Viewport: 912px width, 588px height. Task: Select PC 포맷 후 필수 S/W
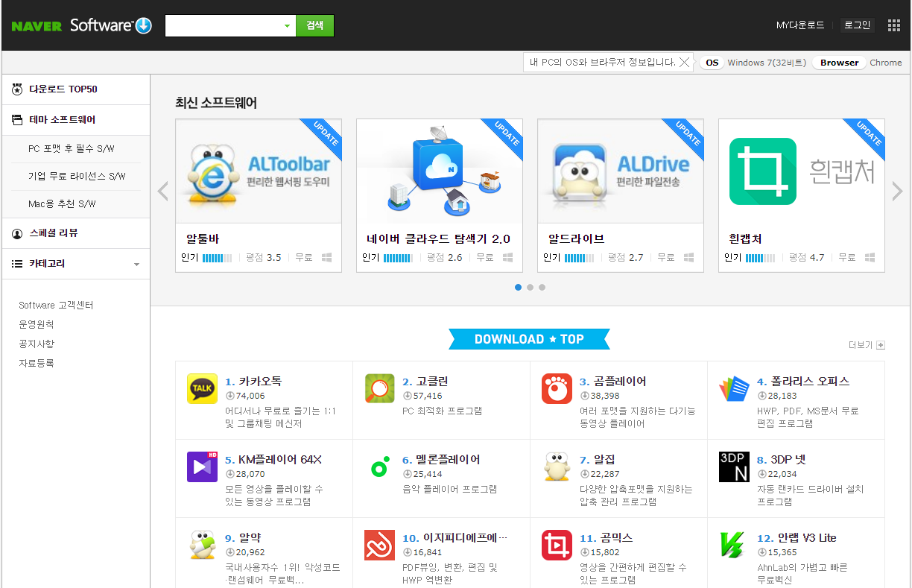click(x=72, y=149)
